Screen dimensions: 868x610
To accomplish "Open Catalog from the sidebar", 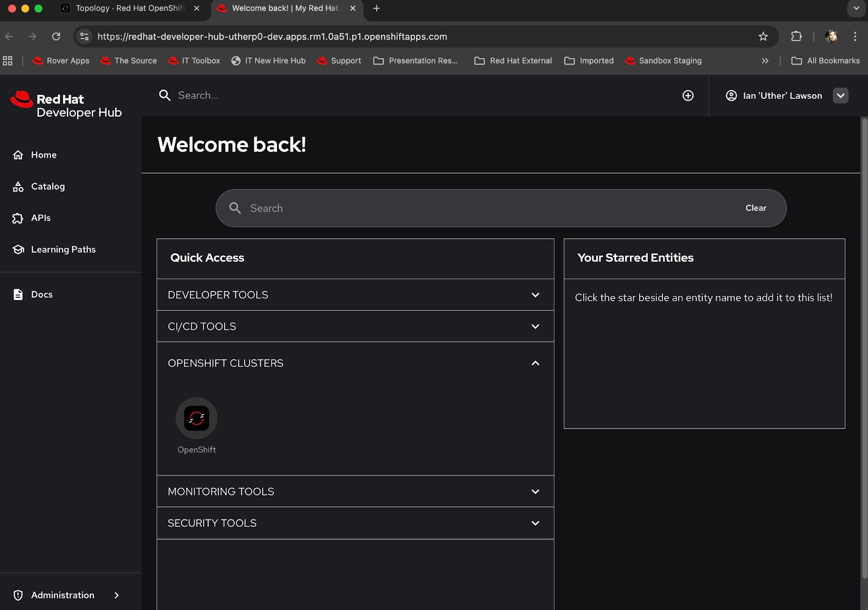I will point(48,187).
